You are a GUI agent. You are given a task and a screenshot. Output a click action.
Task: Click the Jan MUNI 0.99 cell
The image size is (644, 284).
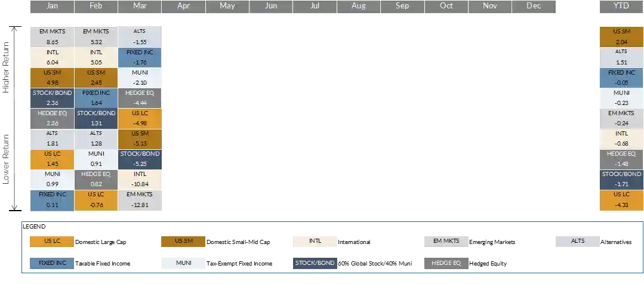coord(52,180)
